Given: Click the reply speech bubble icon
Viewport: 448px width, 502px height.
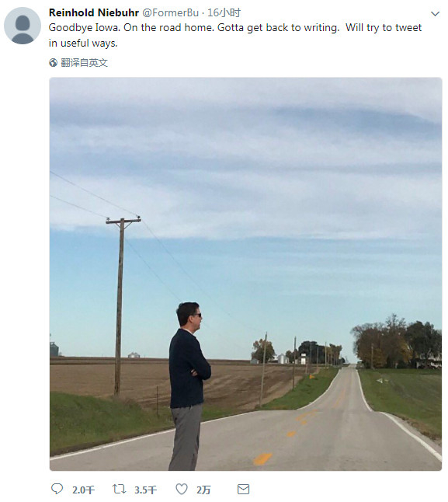Looking at the screenshot, I should 57,489.
